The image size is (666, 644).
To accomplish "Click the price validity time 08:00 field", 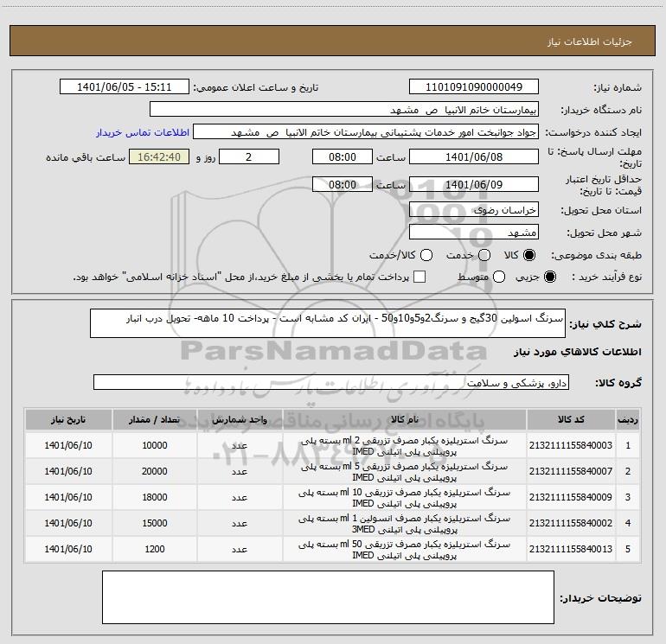I will 343,184.
